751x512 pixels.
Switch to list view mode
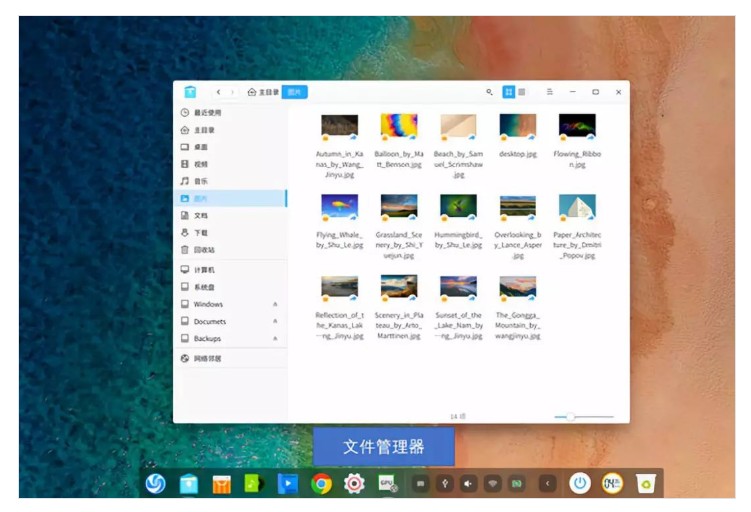[x=521, y=92]
